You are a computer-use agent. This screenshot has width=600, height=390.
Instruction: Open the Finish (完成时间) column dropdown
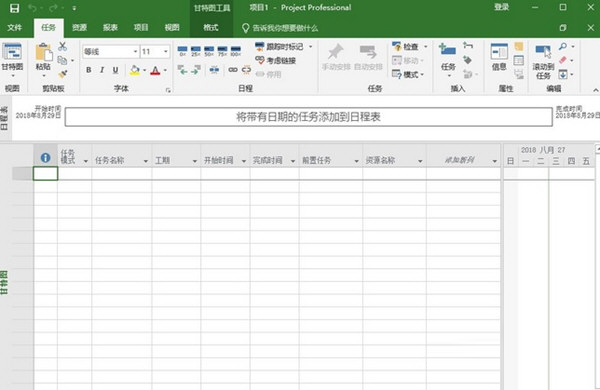tap(293, 161)
